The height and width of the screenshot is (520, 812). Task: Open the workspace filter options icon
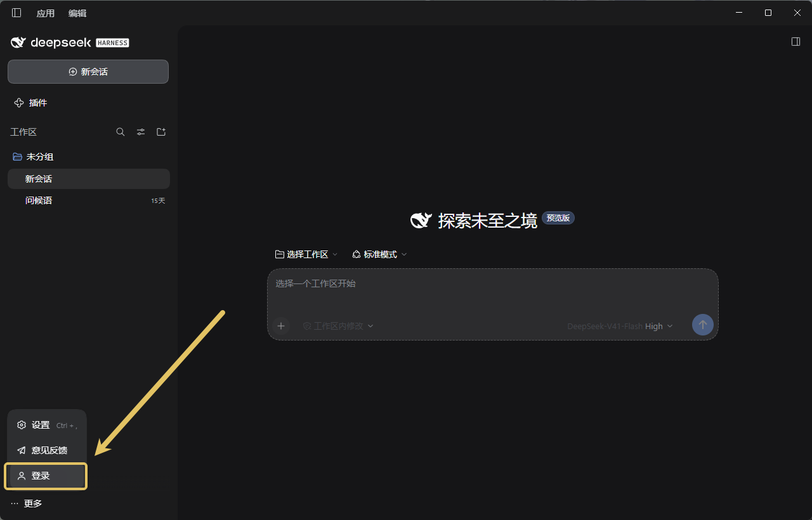point(141,132)
